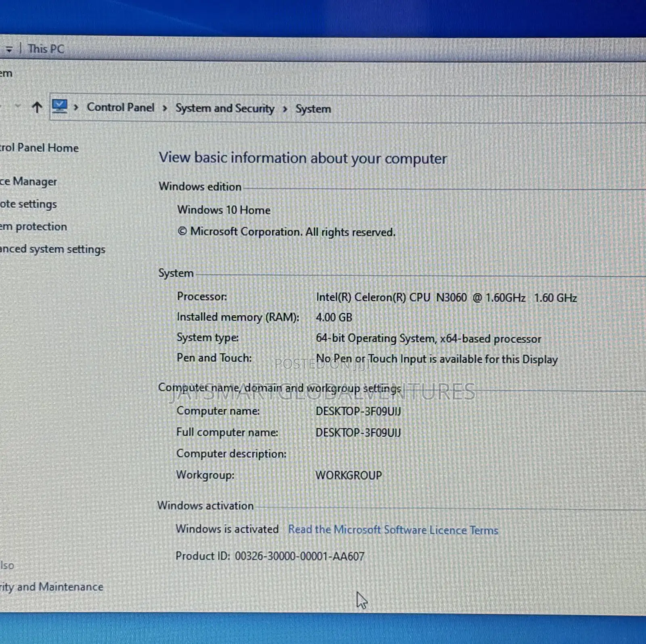This screenshot has height=644, width=646.
Task: Click the Product ID 00326-30000-00001-AA607
Action: pyautogui.click(x=270, y=556)
